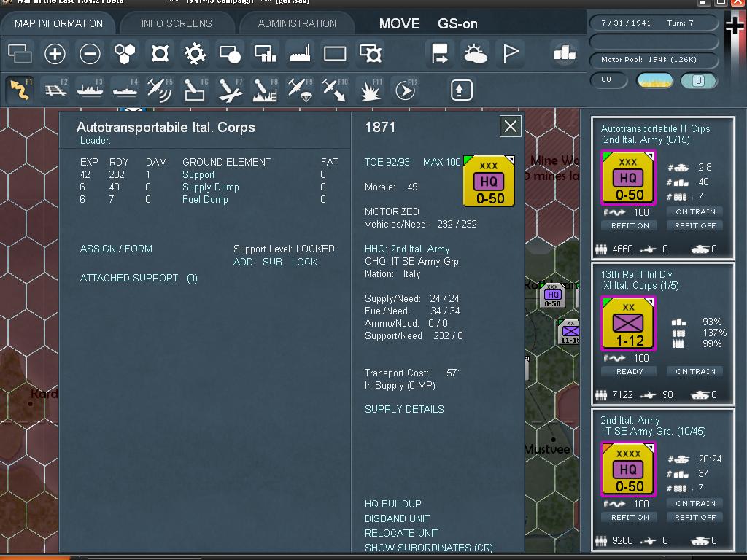Click the factory locations icon
Viewport: 747px width, 560px height.
(300, 53)
